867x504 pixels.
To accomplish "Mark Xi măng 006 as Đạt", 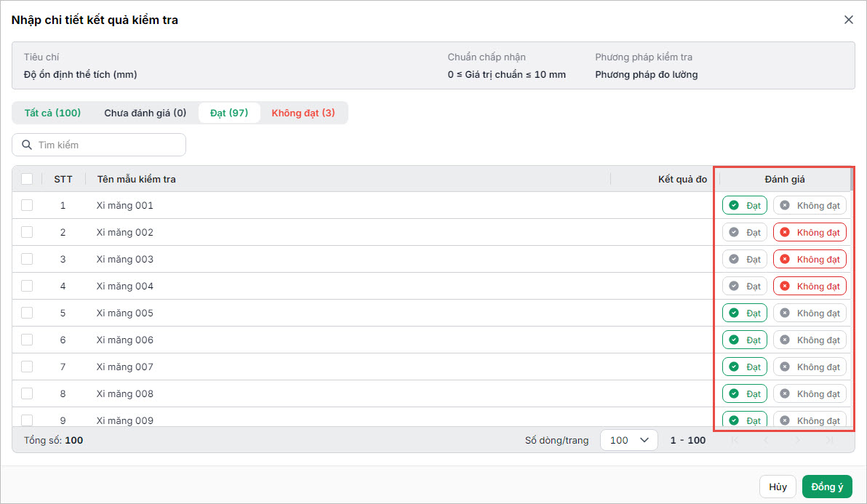I will point(744,340).
